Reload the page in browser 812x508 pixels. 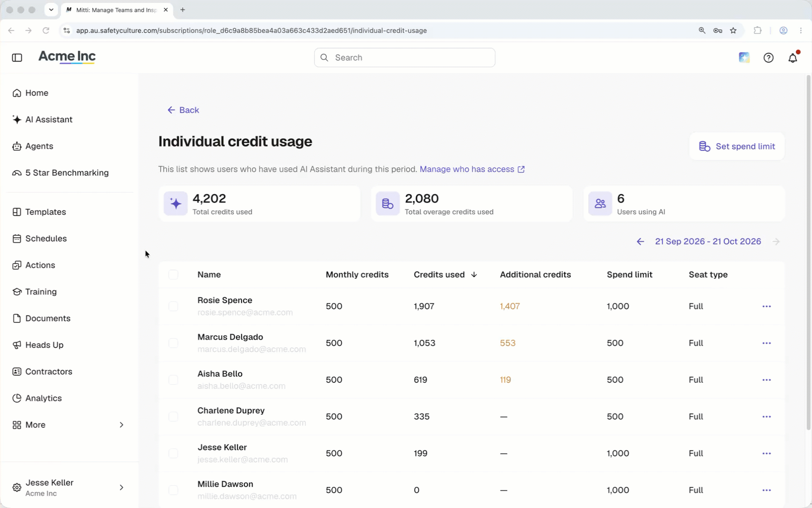(x=46, y=30)
